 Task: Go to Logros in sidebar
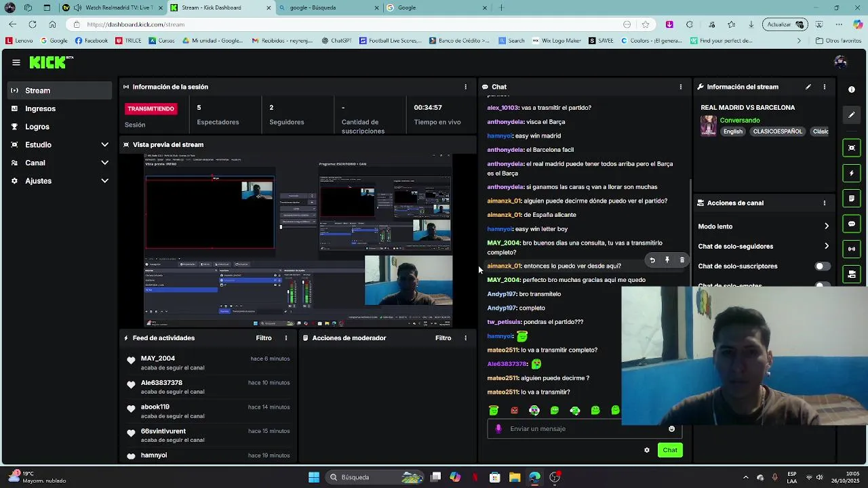point(61,127)
